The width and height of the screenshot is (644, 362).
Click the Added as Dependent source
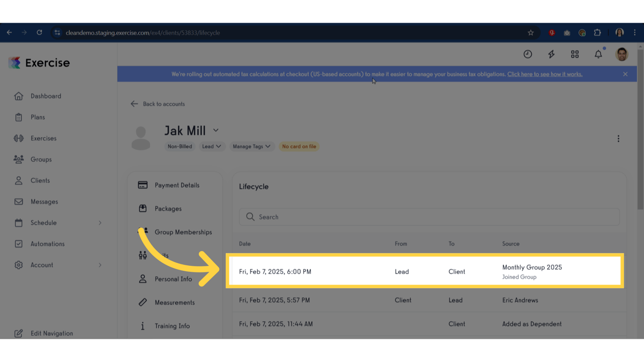click(x=532, y=324)
